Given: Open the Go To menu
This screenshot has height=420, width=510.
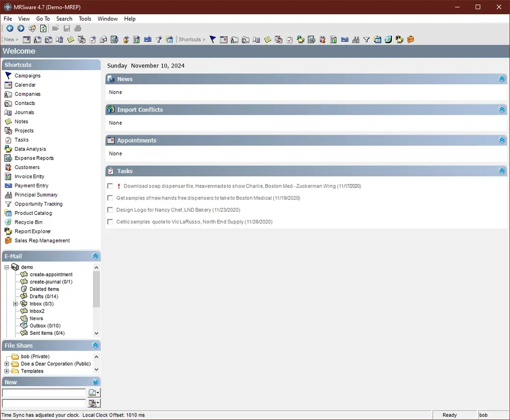Looking at the screenshot, I should coord(43,19).
